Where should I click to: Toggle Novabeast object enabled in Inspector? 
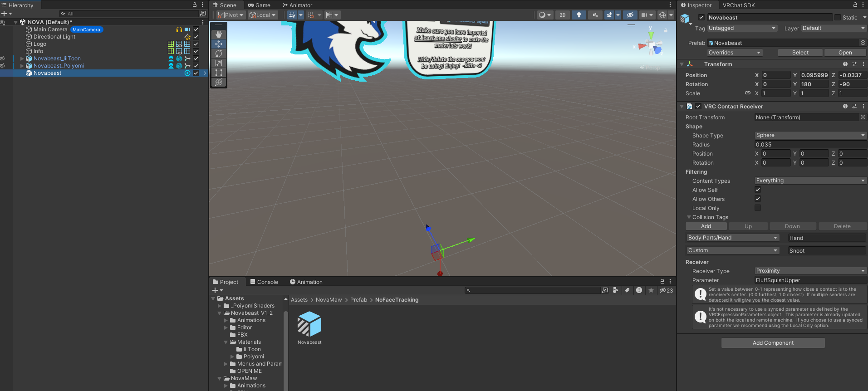tap(701, 17)
